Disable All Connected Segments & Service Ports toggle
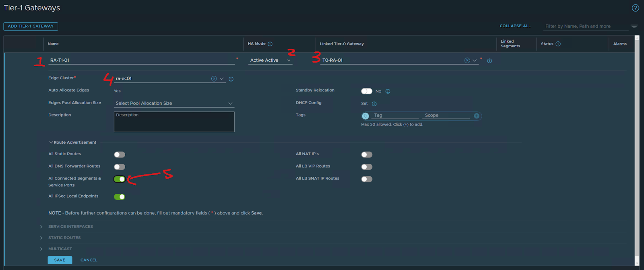This screenshot has height=270, width=644. [x=120, y=179]
